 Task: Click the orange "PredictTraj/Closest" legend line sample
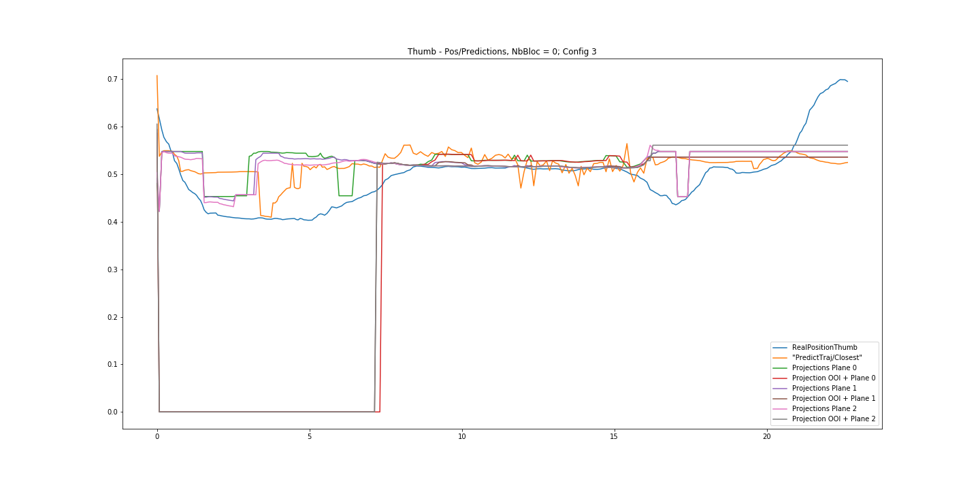(x=781, y=357)
